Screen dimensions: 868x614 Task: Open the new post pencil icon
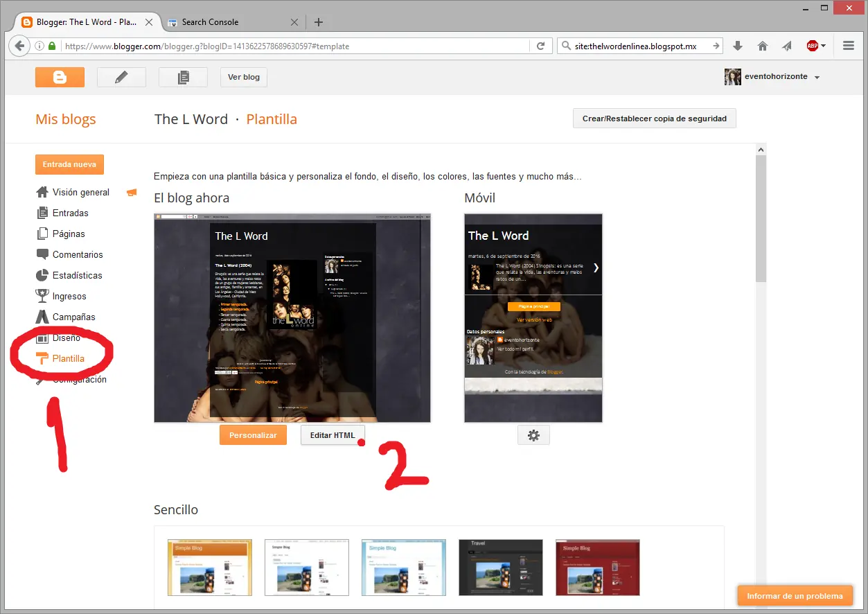pos(121,77)
